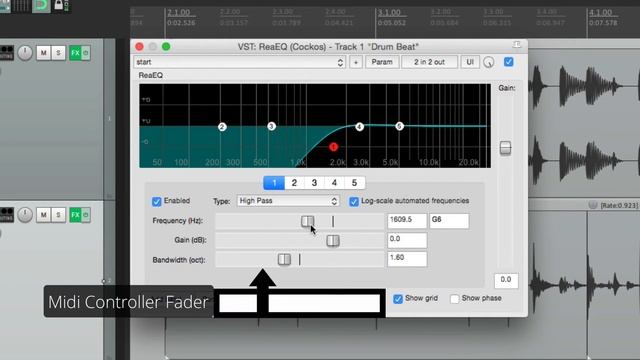The width and height of the screenshot is (640, 360).
Task: Switch to band tab 5
Action: click(354, 183)
